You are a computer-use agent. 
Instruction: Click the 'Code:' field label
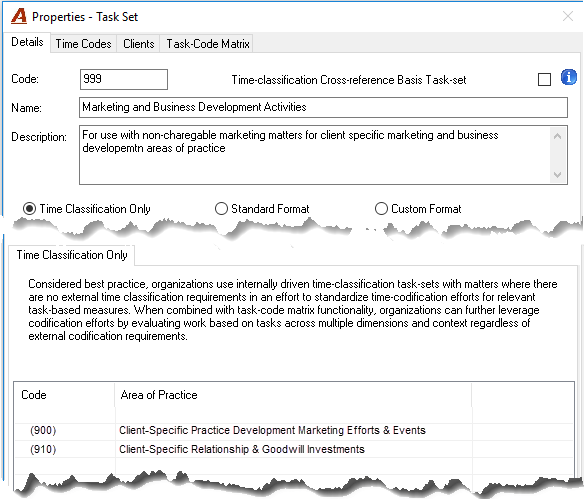coord(25,79)
